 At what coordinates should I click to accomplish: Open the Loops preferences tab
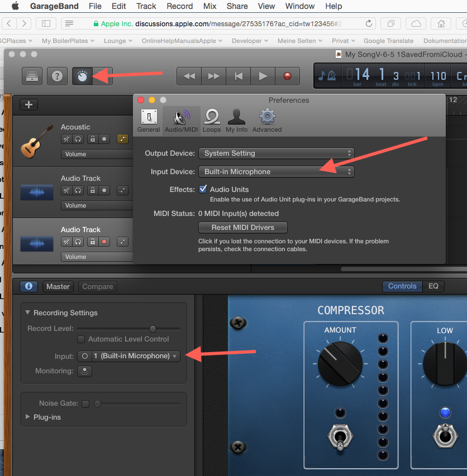pyautogui.click(x=212, y=121)
